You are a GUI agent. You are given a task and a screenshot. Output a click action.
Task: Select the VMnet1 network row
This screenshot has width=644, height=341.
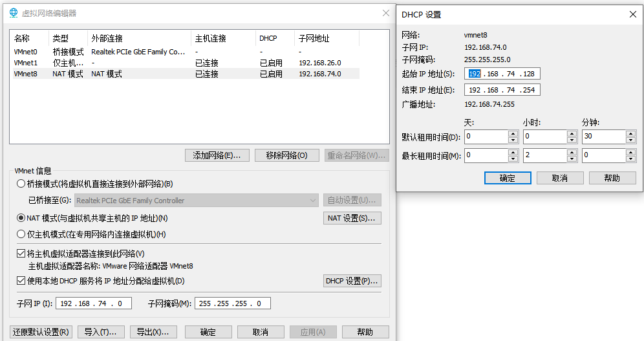click(186, 63)
